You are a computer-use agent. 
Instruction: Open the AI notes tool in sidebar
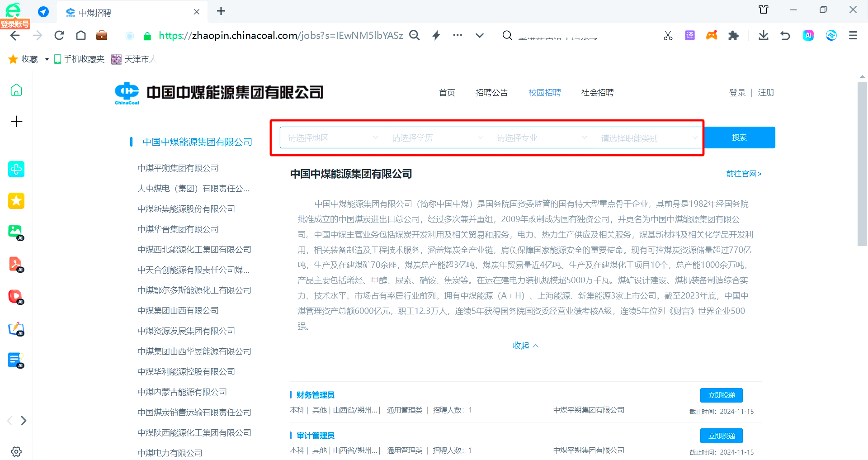16,360
